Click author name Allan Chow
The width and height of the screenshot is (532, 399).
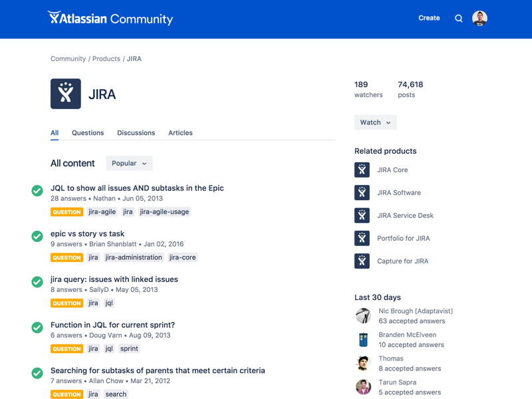click(x=106, y=380)
